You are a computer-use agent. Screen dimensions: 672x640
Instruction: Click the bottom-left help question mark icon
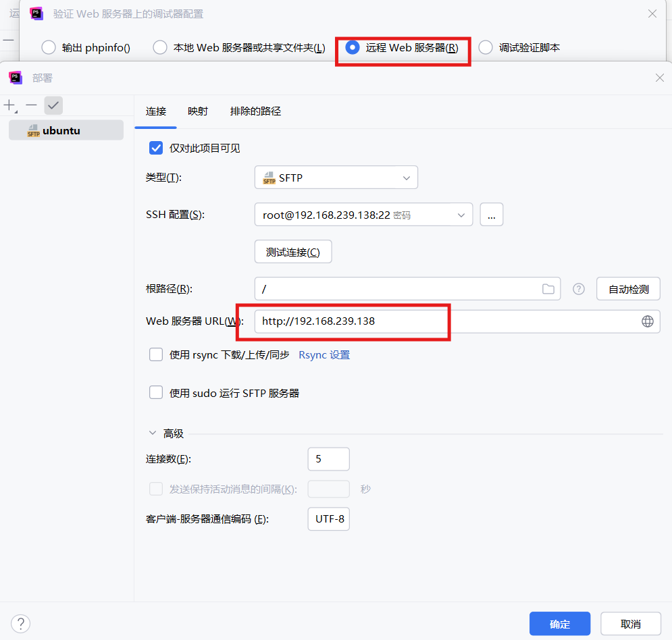click(21, 623)
